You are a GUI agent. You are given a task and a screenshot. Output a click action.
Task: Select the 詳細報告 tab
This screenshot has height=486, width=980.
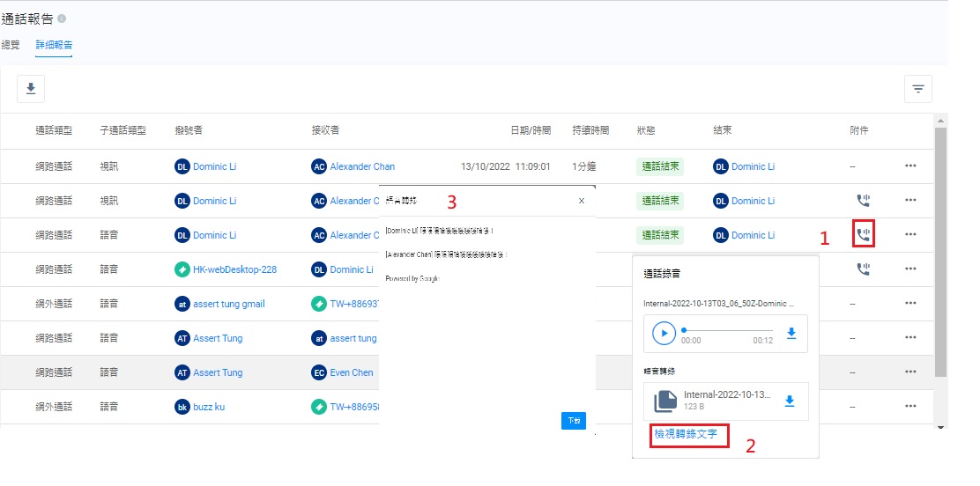coord(54,44)
